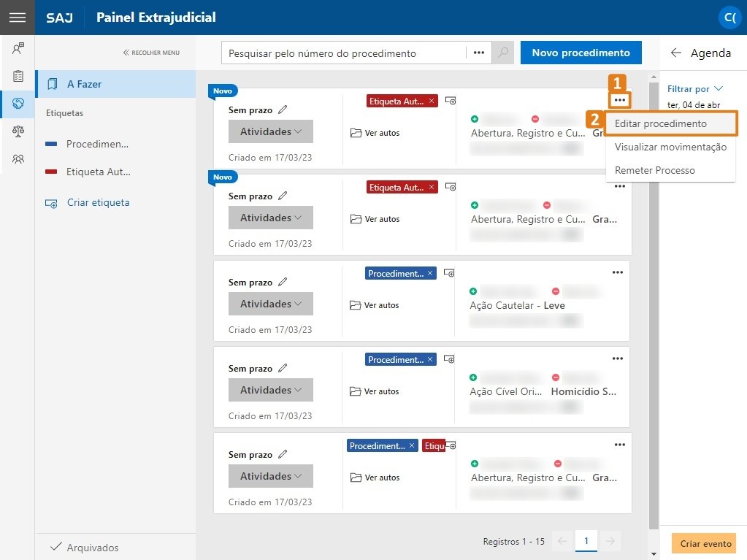Go to page 1 of results
Image resolution: width=747 pixels, height=560 pixels.
(x=586, y=541)
